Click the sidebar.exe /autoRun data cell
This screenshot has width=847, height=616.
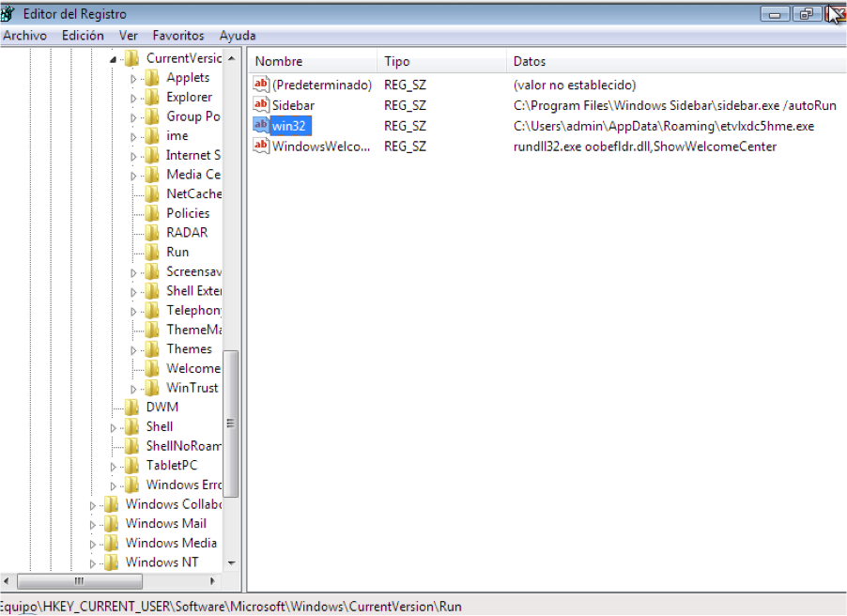point(674,105)
